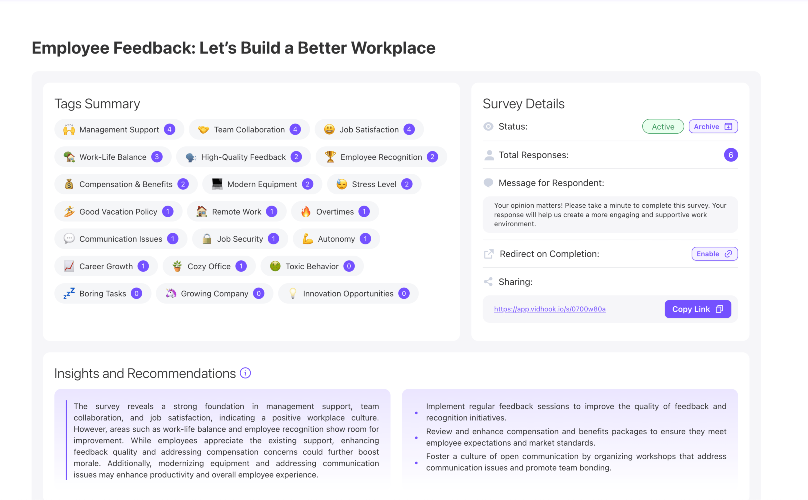Click the Message for Respondent text box
The image size is (808, 500).
coord(610,214)
